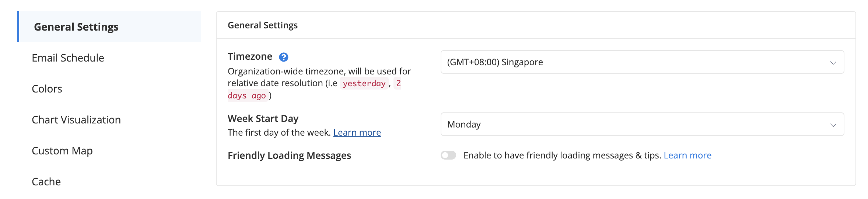This screenshot has height=199, width=868.
Task: Open the Cache settings section
Action: pos(46,182)
